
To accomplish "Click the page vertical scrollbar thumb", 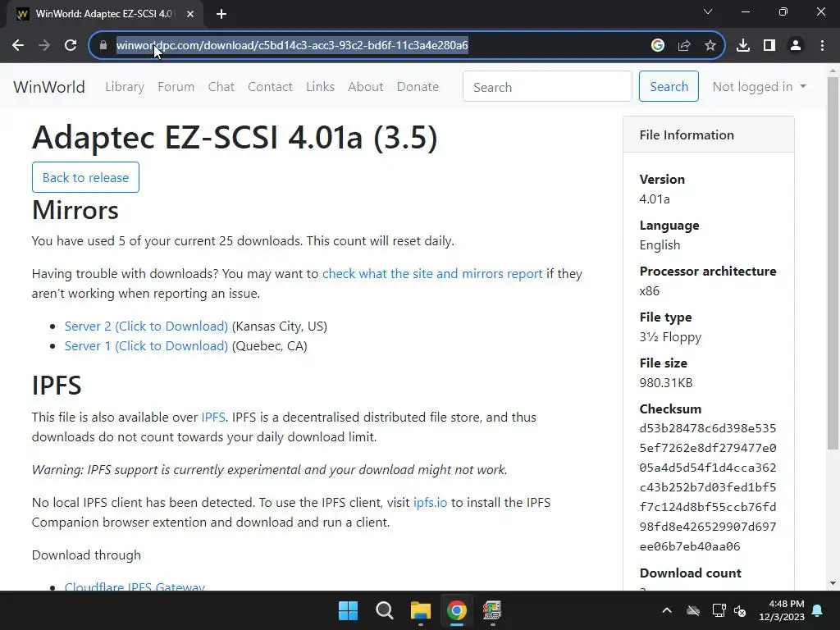I will tap(833, 262).
